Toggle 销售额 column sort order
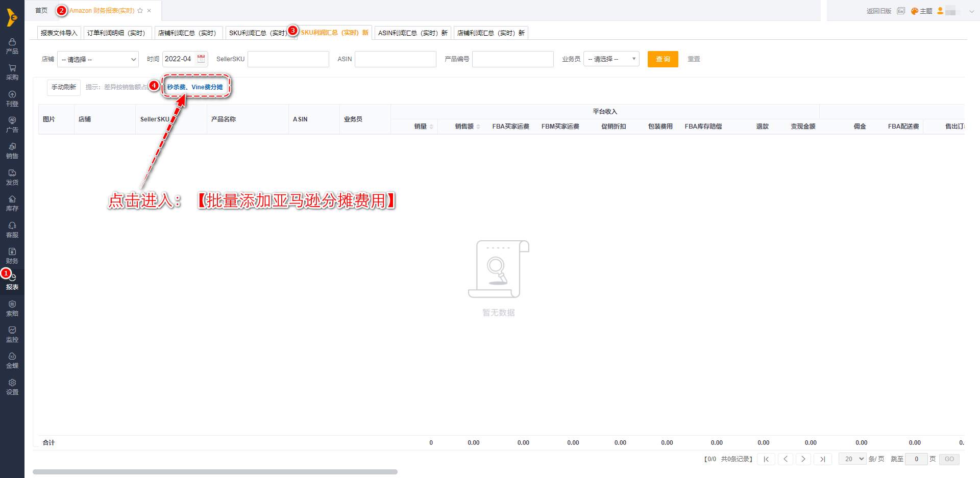Image resolution: width=980 pixels, height=478 pixels. click(478, 127)
